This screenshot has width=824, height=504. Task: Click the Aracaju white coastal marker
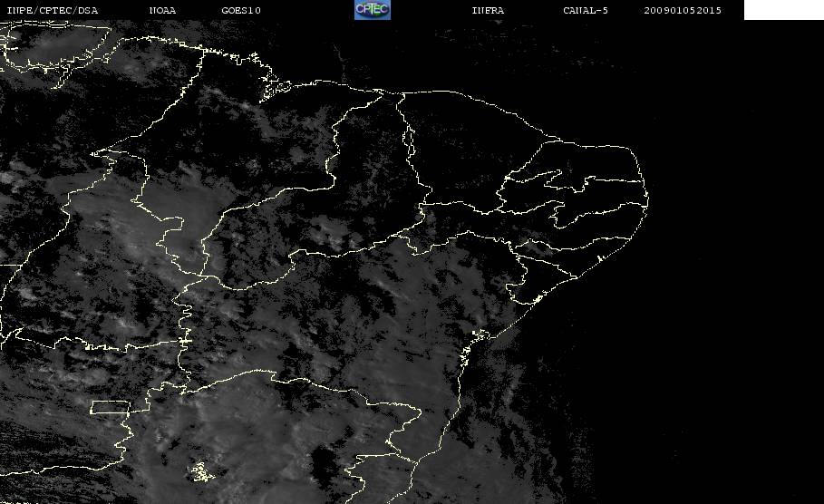pos(538,299)
